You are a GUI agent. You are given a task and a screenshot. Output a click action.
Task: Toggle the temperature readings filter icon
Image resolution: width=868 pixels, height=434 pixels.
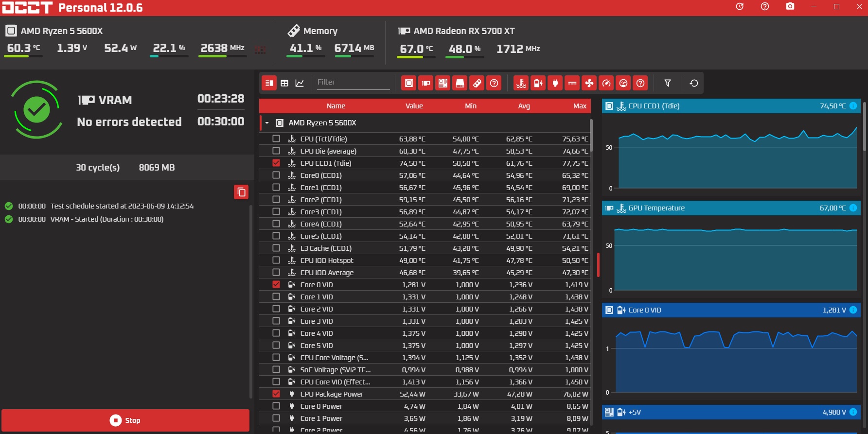coord(521,83)
